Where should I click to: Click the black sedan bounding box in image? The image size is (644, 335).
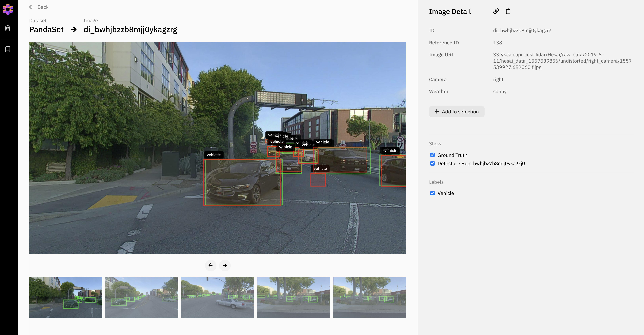pos(243,183)
